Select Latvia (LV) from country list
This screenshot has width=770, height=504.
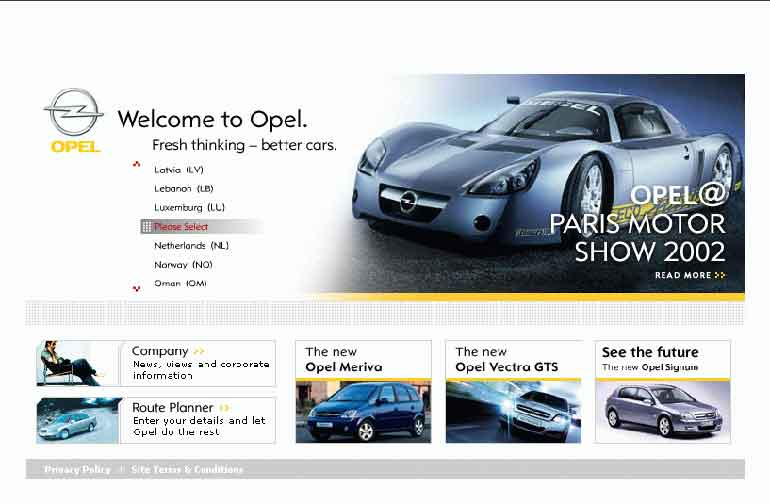(179, 169)
